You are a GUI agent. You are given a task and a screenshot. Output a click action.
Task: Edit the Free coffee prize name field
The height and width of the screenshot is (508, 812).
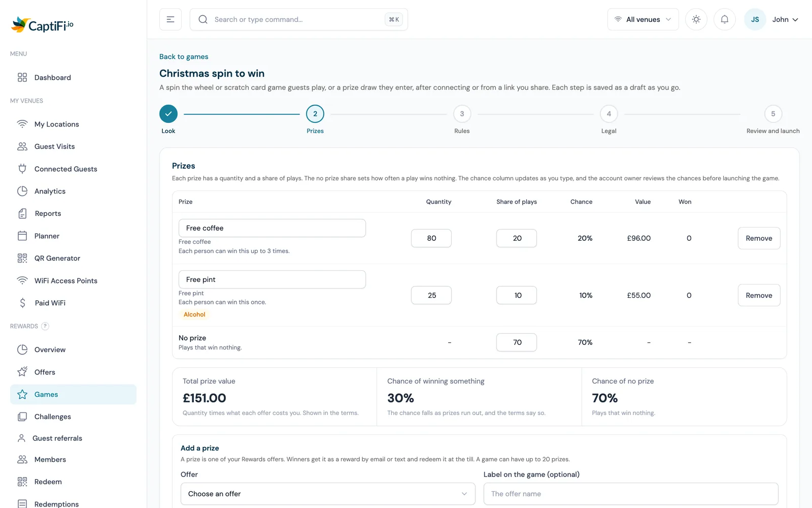[x=272, y=228]
